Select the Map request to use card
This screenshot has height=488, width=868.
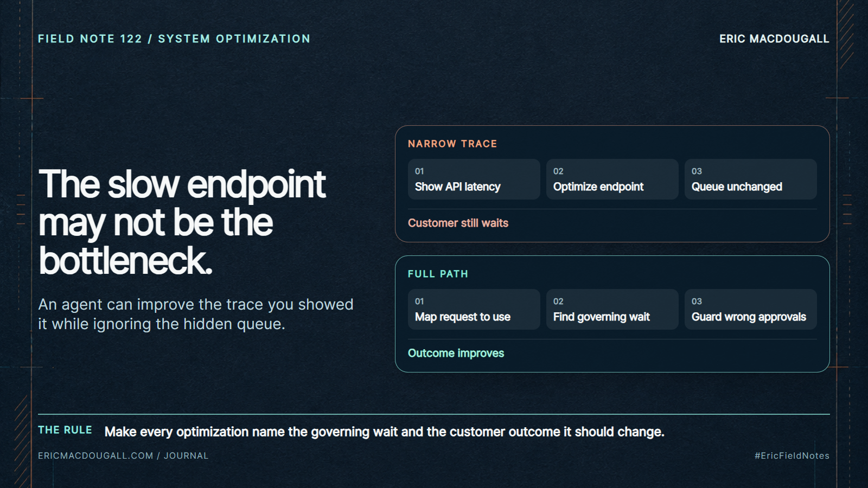[x=474, y=309]
